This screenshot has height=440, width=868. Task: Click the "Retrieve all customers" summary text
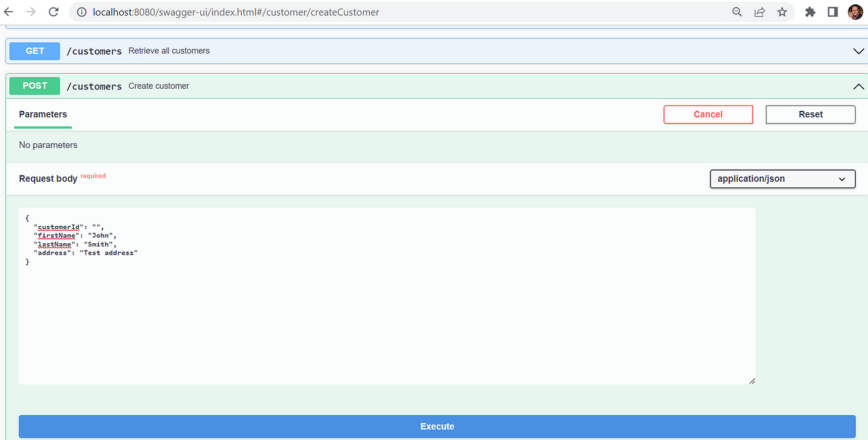(169, 51)
